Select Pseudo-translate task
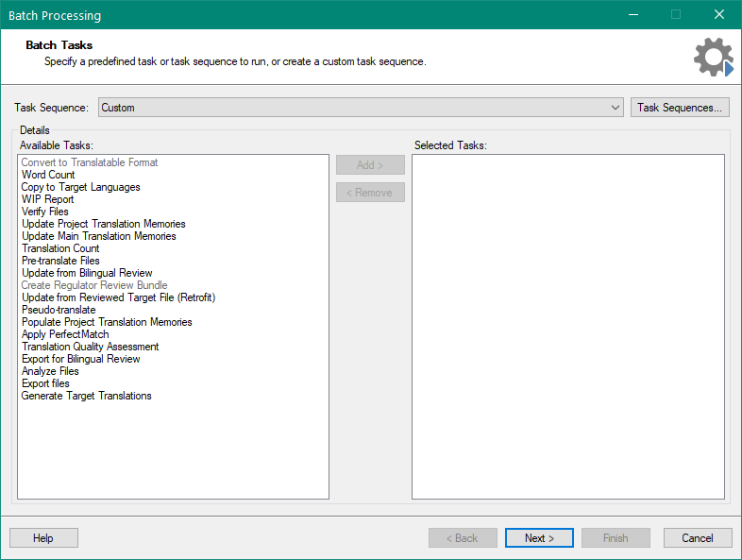The image size is (742, 560). click(59, 310)
